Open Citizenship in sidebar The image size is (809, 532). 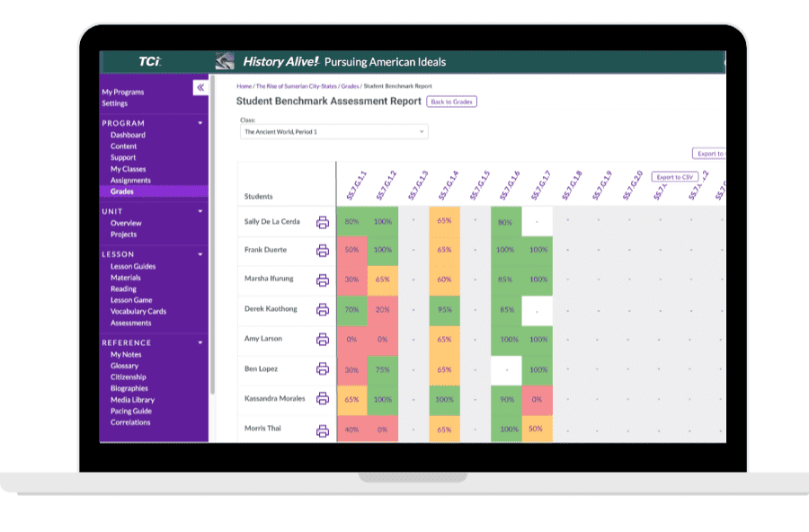(128, 377)
